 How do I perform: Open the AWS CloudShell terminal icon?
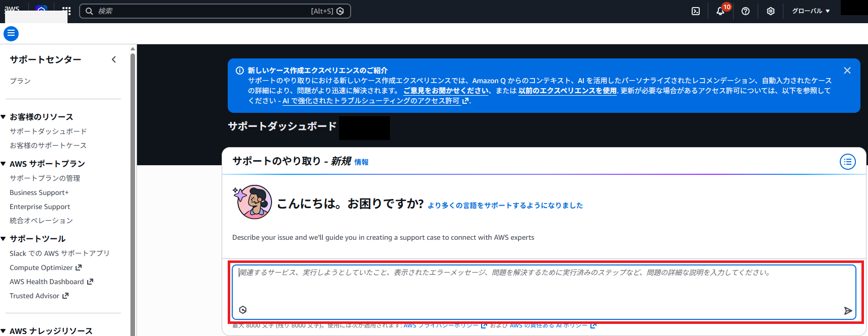pos(696,11)
